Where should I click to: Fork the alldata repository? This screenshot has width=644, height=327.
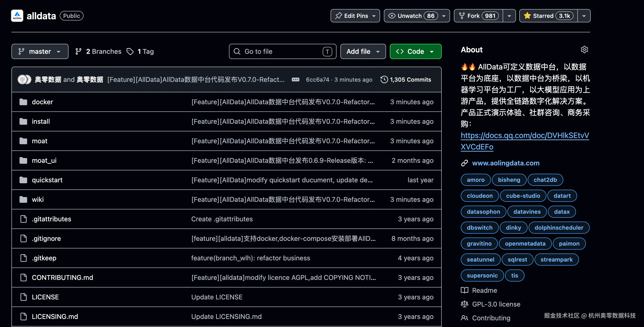[479, 16]
